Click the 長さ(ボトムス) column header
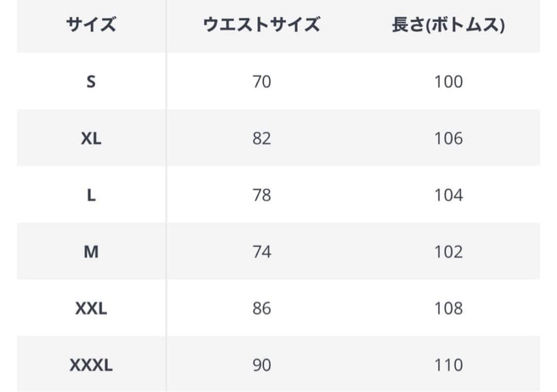This screenshot has height=392, width=557. click(x=448, y=25)
